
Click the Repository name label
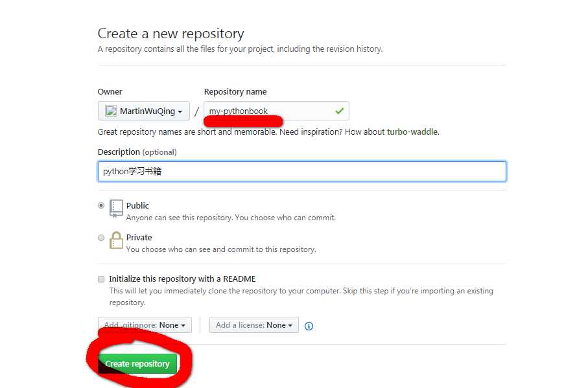click(235, 92)
